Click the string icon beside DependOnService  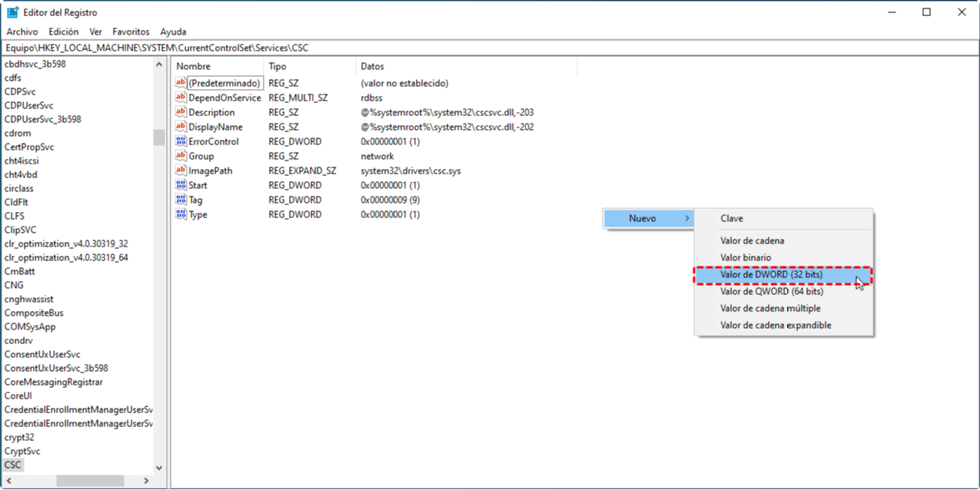[181, 98]
